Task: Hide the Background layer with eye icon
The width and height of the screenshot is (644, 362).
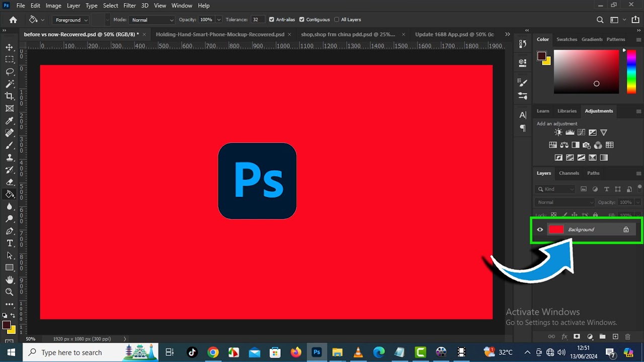Action: click(540, 230)
